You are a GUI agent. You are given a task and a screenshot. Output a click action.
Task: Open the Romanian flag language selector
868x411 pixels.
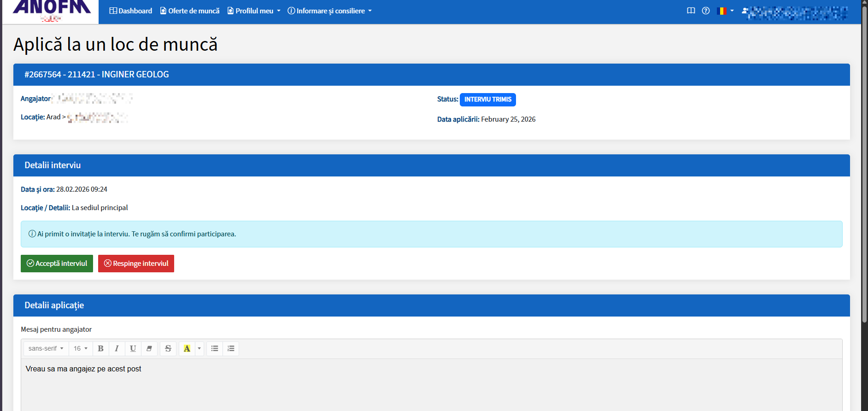725,11
